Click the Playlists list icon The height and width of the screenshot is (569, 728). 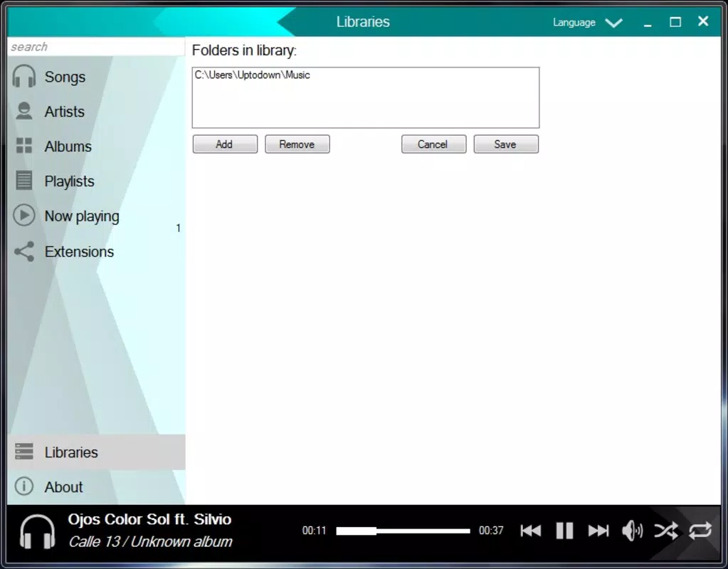[24, 181]
